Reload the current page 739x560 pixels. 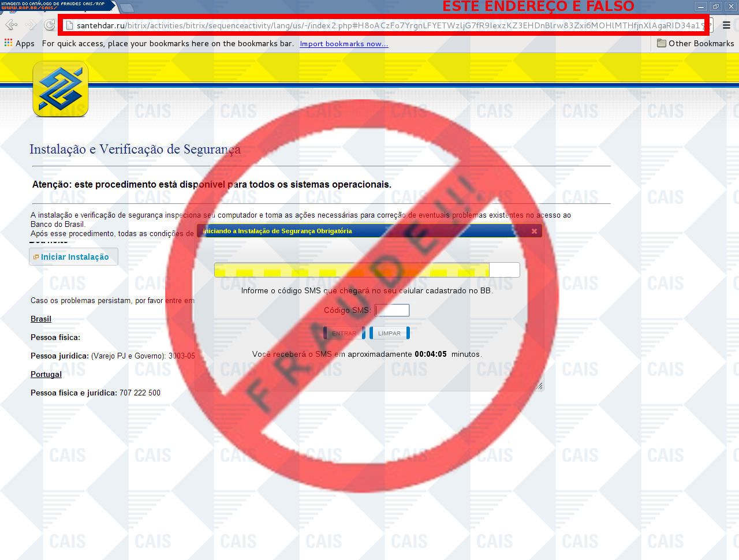point(50,25)
